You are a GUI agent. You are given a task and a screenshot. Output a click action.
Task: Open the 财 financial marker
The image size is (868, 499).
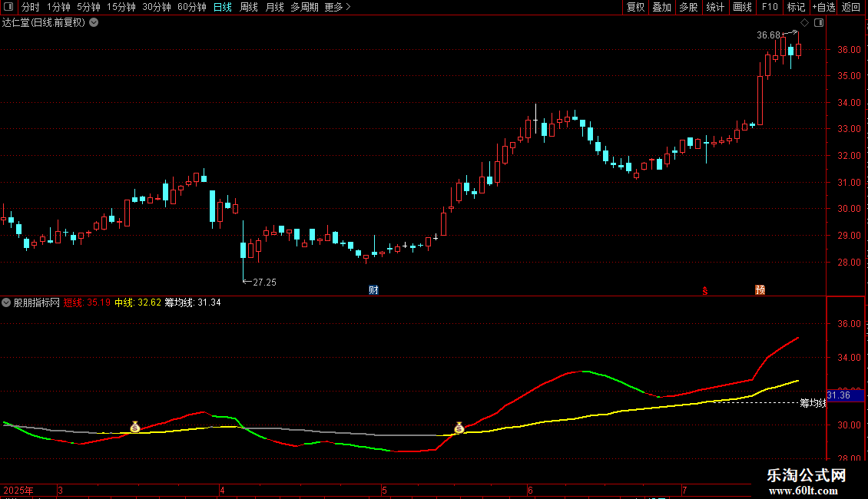pyautogui.click(x=373, y=290)
